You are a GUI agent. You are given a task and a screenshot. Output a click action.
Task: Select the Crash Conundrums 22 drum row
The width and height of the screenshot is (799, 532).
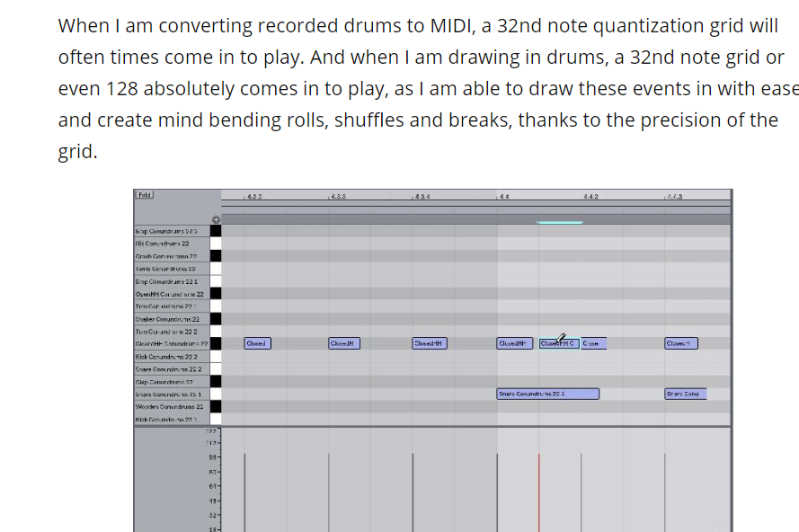(x=172, y=256)
